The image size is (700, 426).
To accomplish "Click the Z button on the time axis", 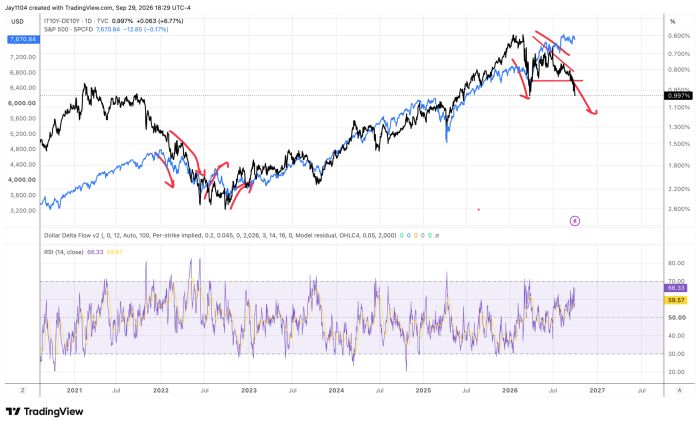I will tap(23, 390).
